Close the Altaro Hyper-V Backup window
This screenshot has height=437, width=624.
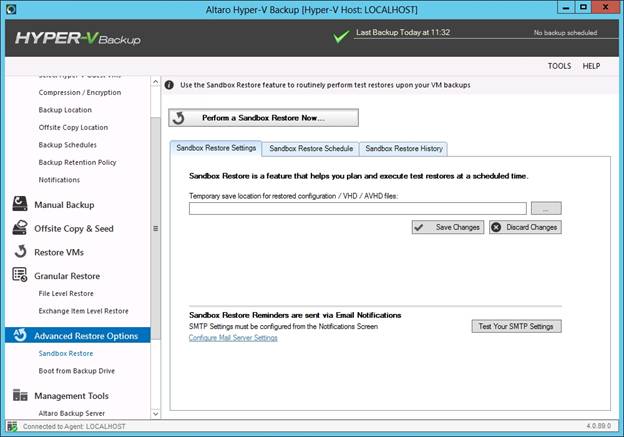pos(606,7)
